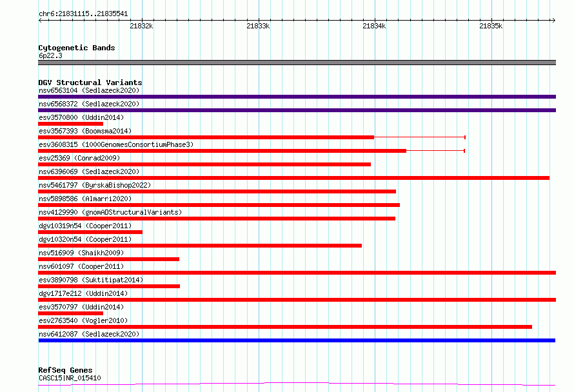Open the esv3890798 (Suktitipat2014) variant label
Image resolution: width=574 pixels, height=392 pixels.
pos(91,280)
